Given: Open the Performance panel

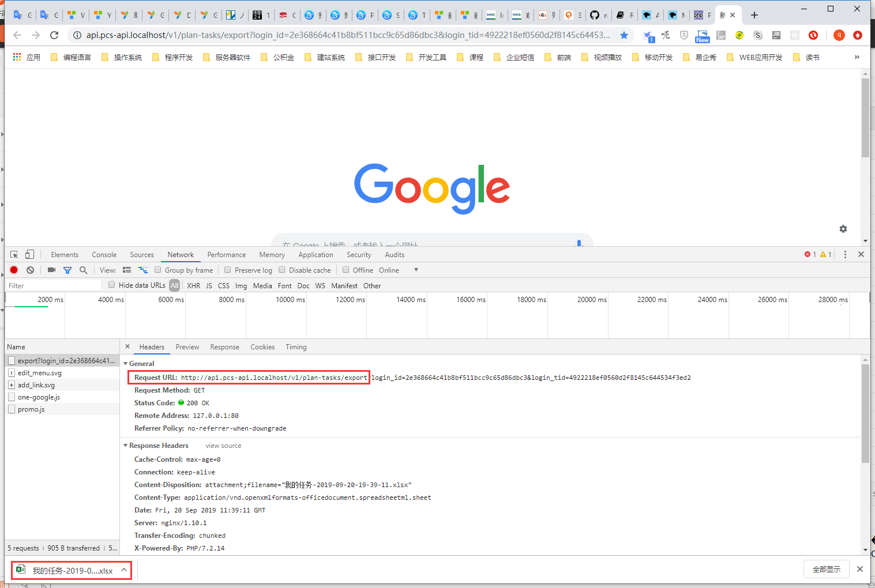Looking at the screenshot, I should coord(227,255).
